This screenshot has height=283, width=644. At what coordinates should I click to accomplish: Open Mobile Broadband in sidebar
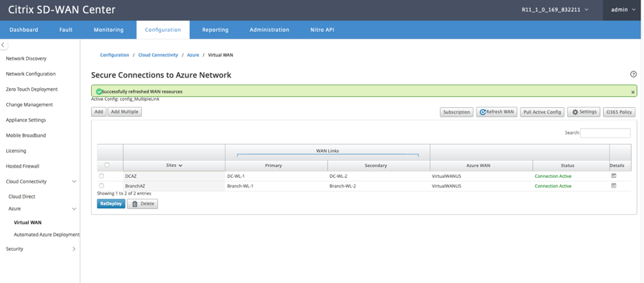[x=26, y=135]
